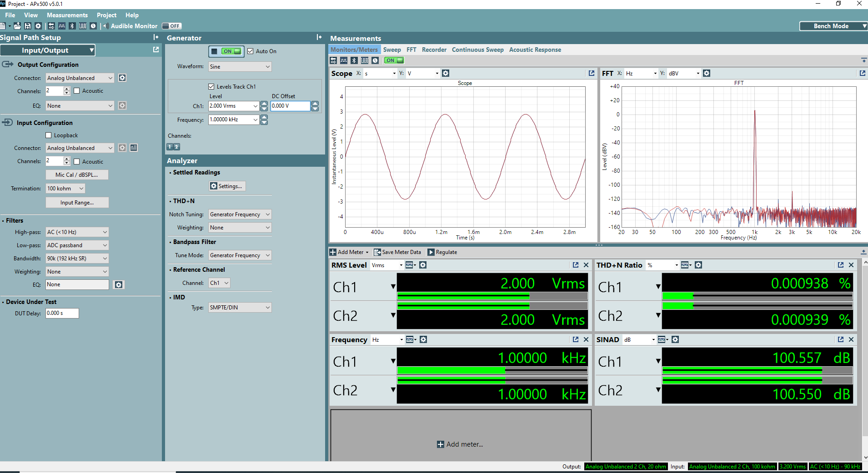Open Bench Mode dropdown

tap(833, 26)
